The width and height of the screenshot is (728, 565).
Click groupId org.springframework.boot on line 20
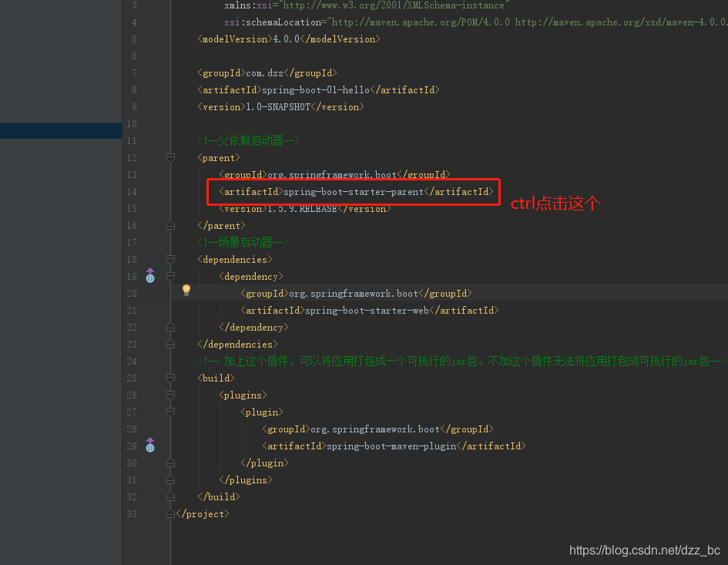tap(356, 293)
